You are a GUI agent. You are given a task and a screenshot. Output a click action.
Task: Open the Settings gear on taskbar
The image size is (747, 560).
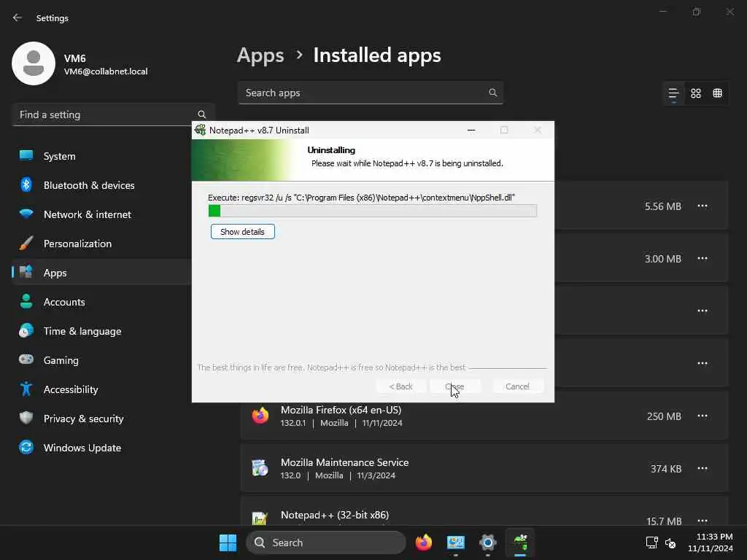(488, 542)
